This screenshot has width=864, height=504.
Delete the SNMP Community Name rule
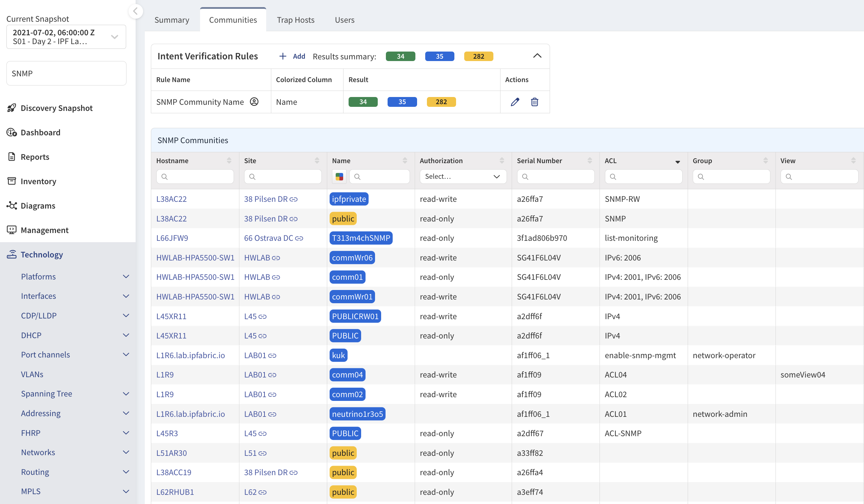[534, 102]
